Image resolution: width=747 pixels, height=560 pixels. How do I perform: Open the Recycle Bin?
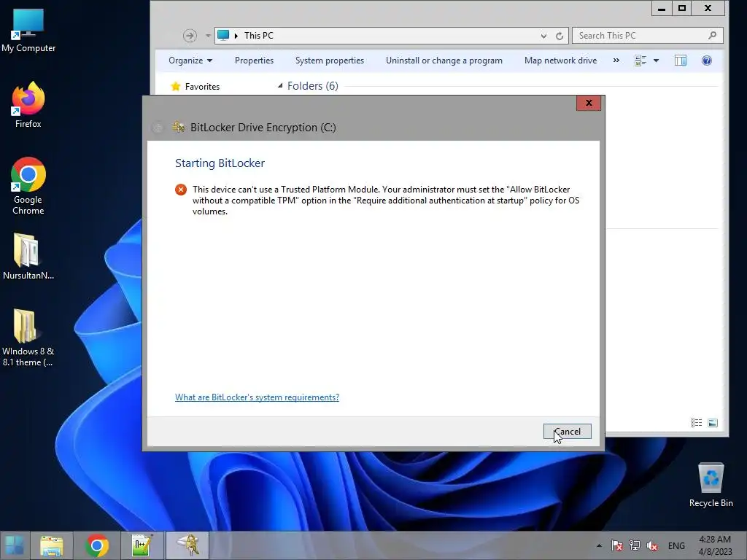point(711,485)
